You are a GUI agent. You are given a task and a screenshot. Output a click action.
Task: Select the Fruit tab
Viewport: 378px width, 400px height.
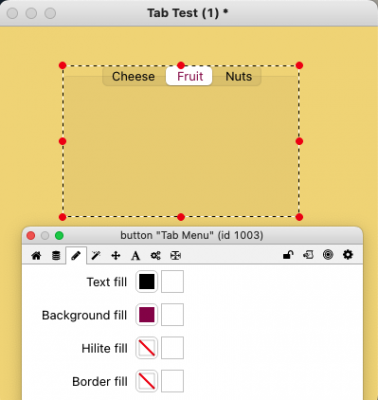[x=189, y=76]
